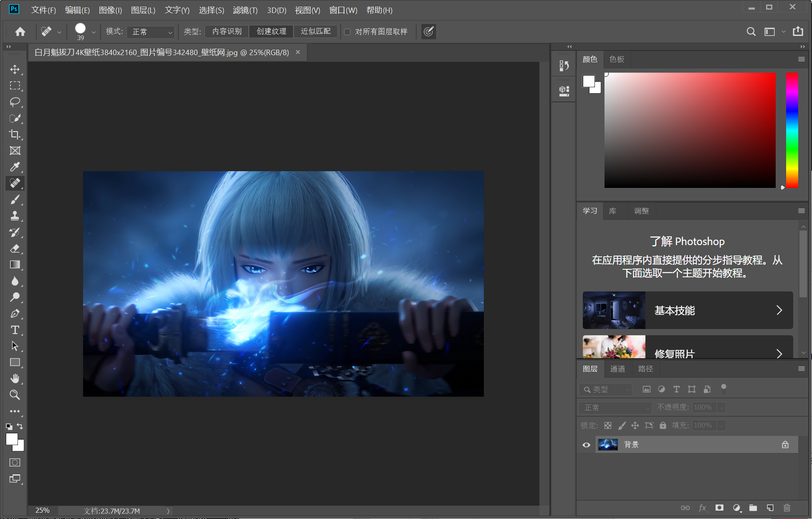Select the Brush tool
This screenshot has height=519, width=812.
(x=15, y=200)
